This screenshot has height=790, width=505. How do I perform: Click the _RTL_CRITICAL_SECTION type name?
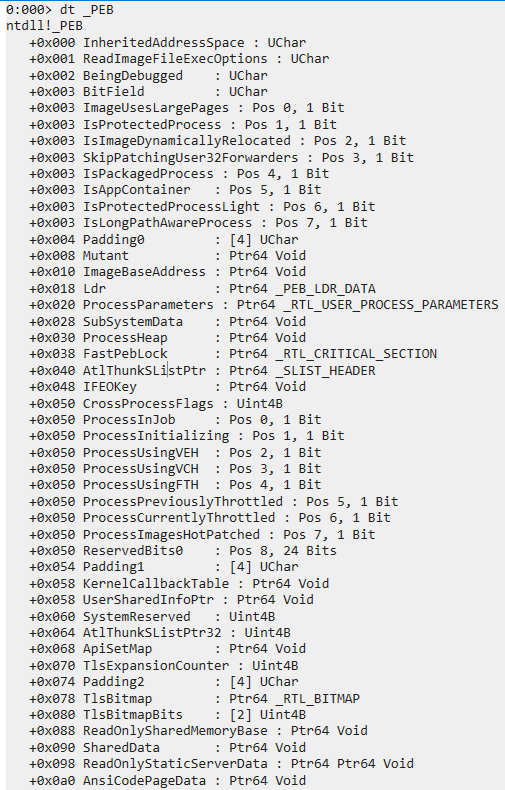coord(356,354)
